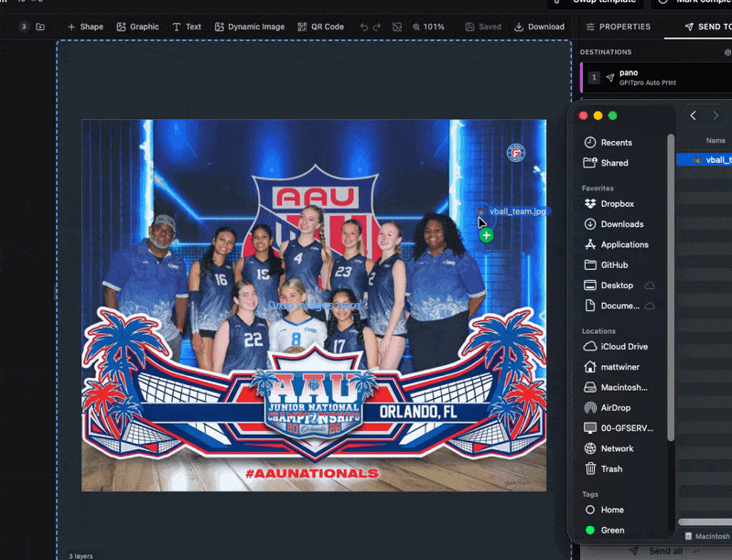Insert a Graphic element
Image resolution: width=732 pixels, height=560 pixels.
138,27
